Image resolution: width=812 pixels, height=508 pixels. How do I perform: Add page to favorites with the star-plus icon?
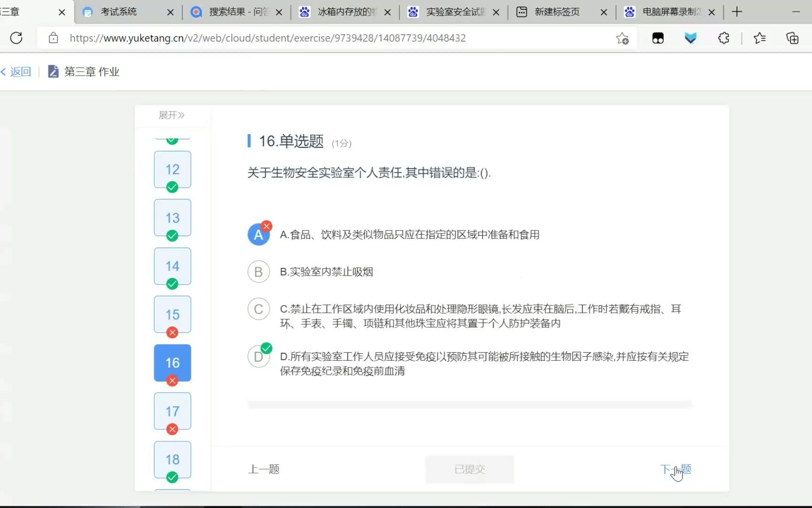622,38
